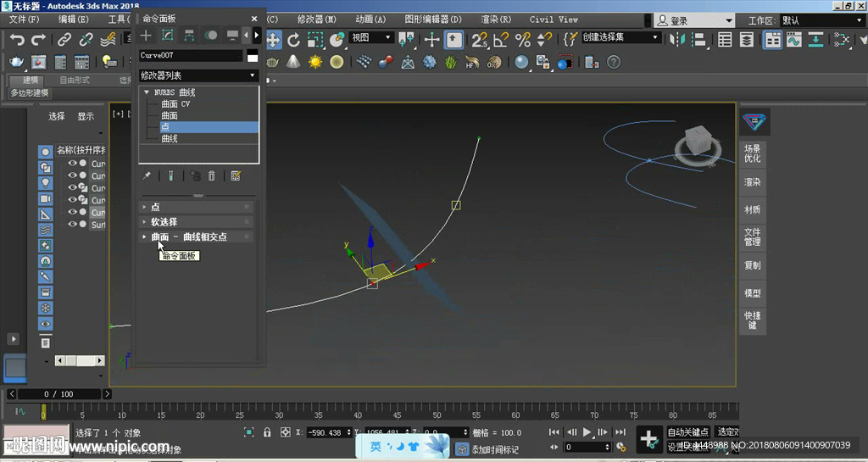The height and width of the screenshot is (462, 868).
Task: Choose the Bind to Space Warp icon
Action: [108, 40]
